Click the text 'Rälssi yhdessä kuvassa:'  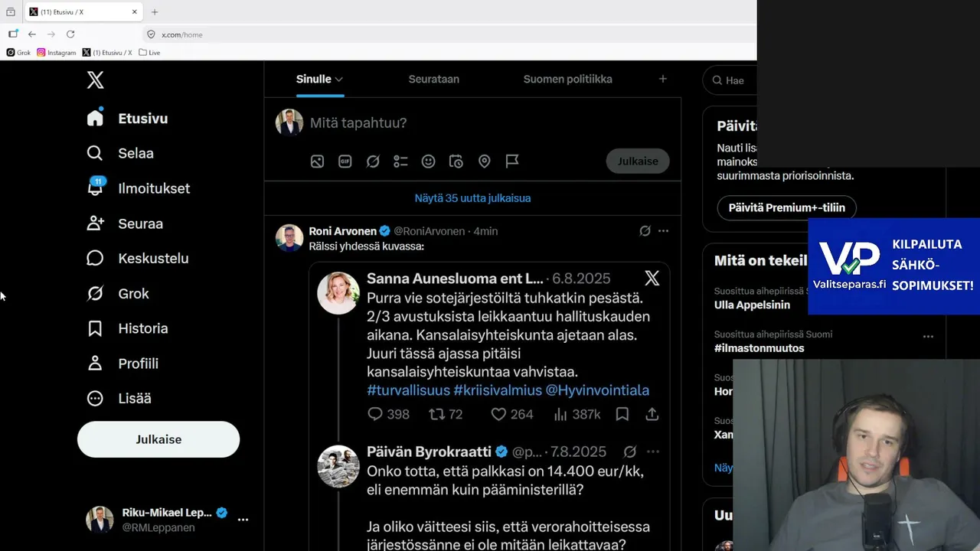366,246
